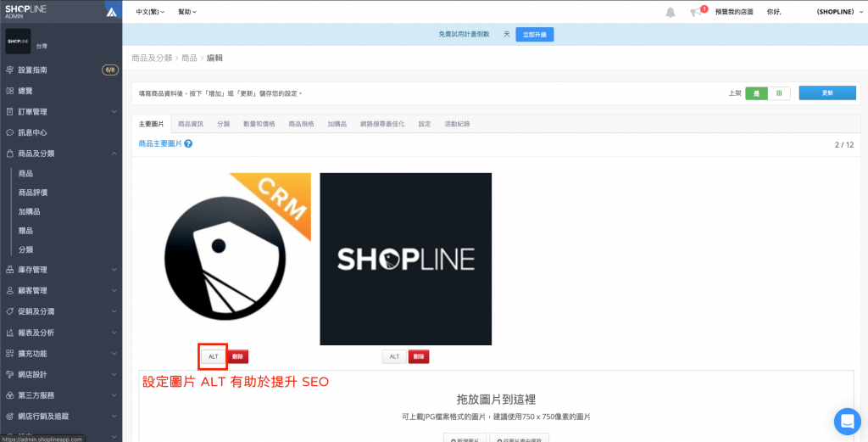Open 贈品 in the sidebar

click(x=25, y=231)
